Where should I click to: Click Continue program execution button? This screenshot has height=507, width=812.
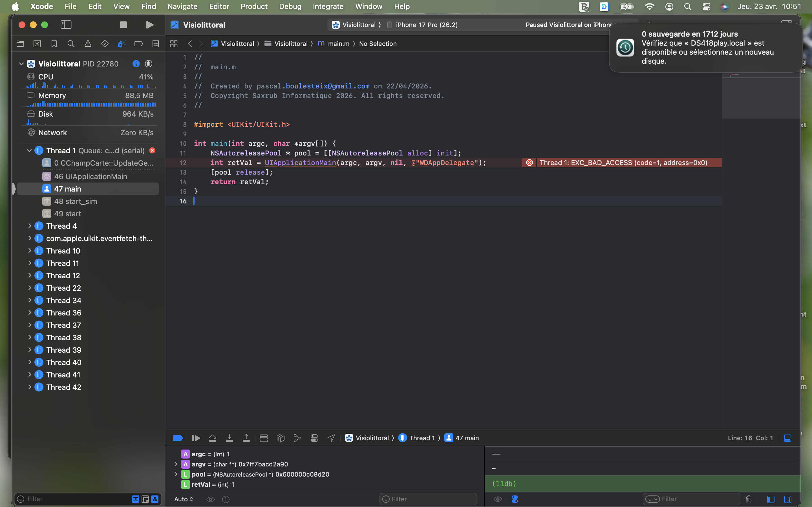pyautogui.click(x=196, y=438)
